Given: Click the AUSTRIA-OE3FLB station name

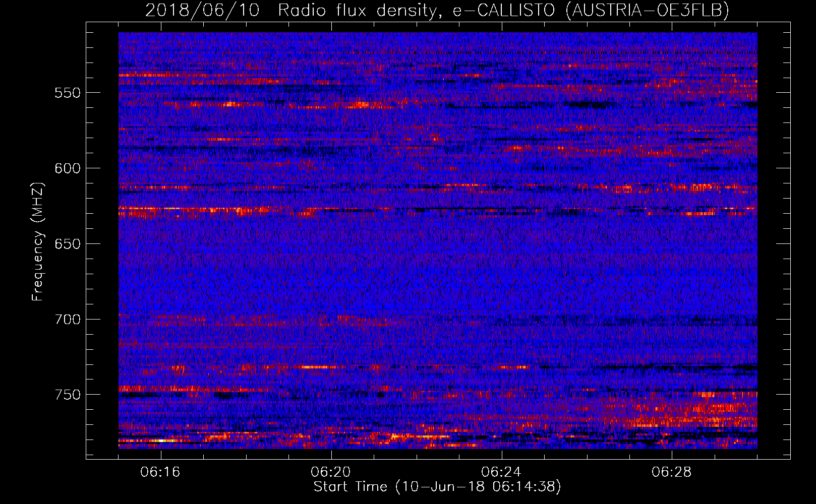Looking at the screenshot, I should point(647,10).
